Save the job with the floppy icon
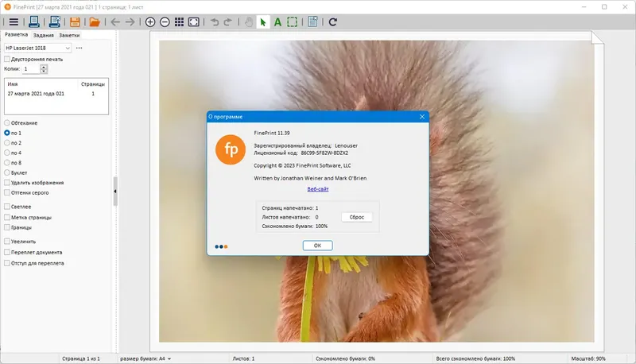This screenshot has width=636, height=364. pos(75,22)
